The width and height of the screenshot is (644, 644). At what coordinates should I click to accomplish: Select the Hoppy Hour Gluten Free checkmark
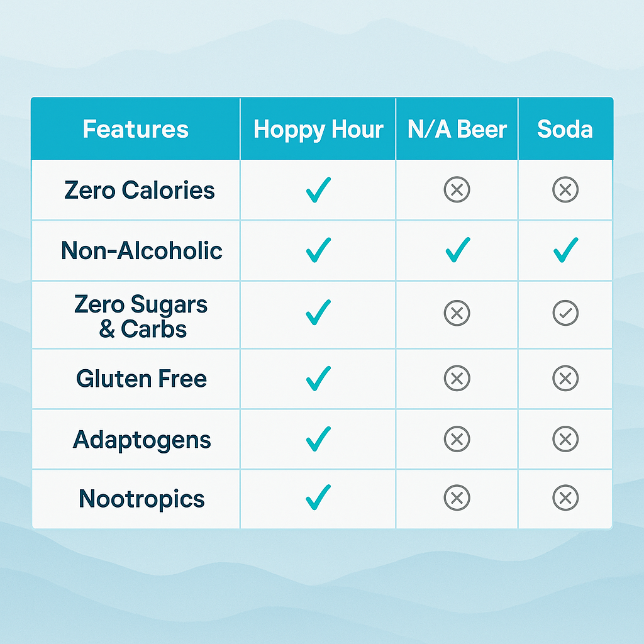[x=318, y=379]
